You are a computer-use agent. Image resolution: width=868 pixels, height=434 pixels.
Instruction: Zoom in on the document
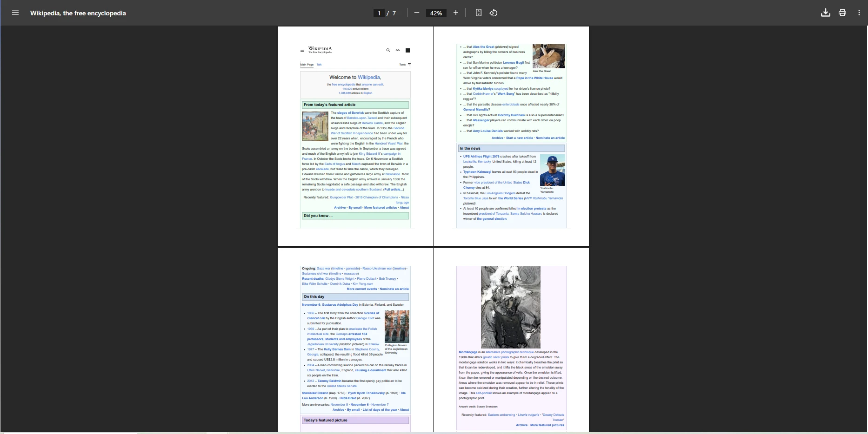pos(455,13)
